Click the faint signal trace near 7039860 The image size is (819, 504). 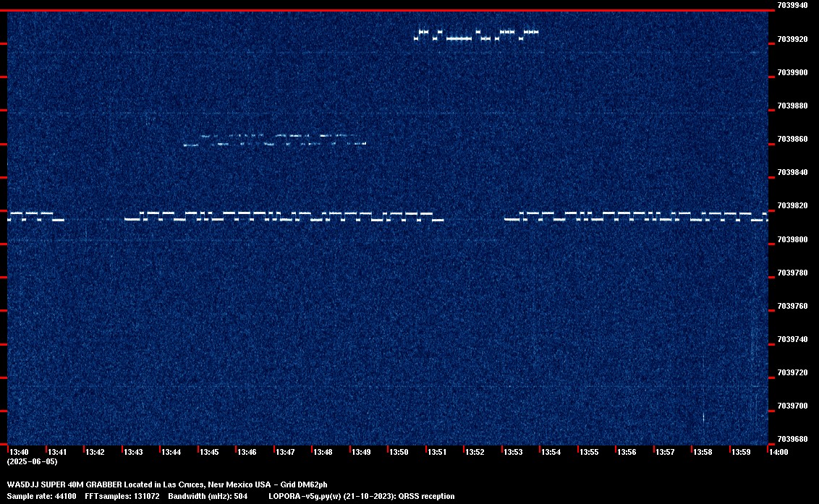pyautogui.click(x=275, y=140)
